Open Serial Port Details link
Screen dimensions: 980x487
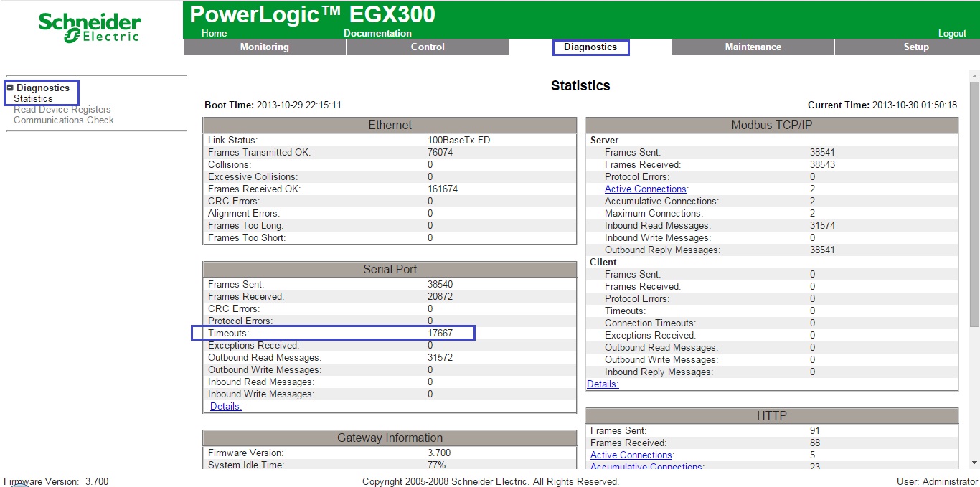tap(226, 407)
